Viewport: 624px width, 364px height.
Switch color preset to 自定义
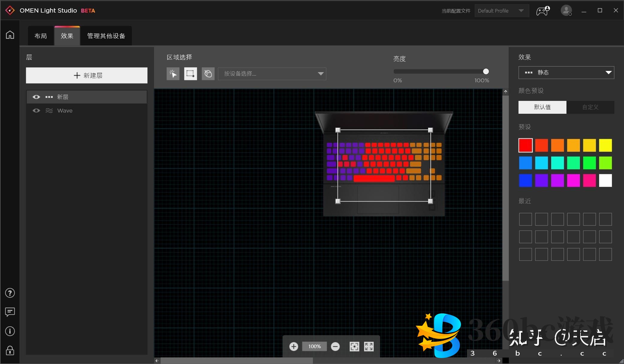[x=590, y=107]
